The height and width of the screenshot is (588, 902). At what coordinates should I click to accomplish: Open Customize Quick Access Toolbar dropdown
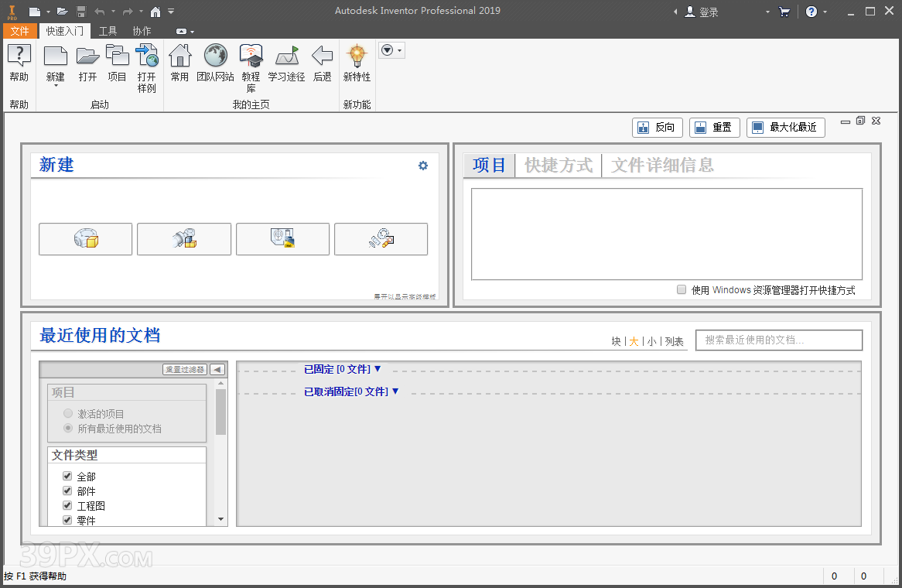click(x=171, y=12)
